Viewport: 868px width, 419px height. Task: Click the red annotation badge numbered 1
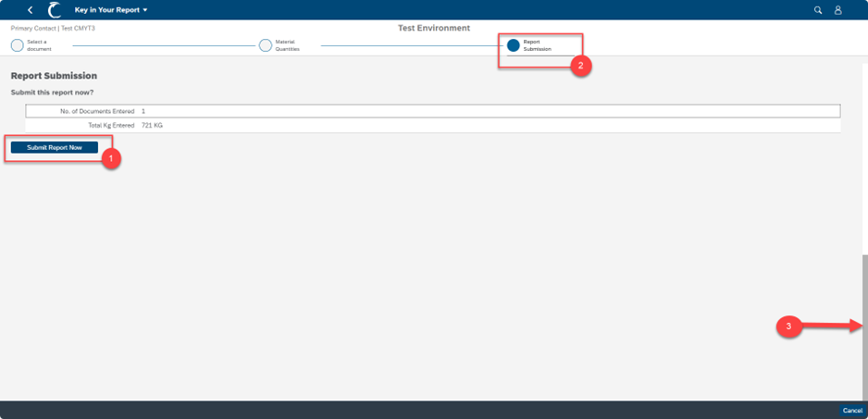[x=111, y=159]
